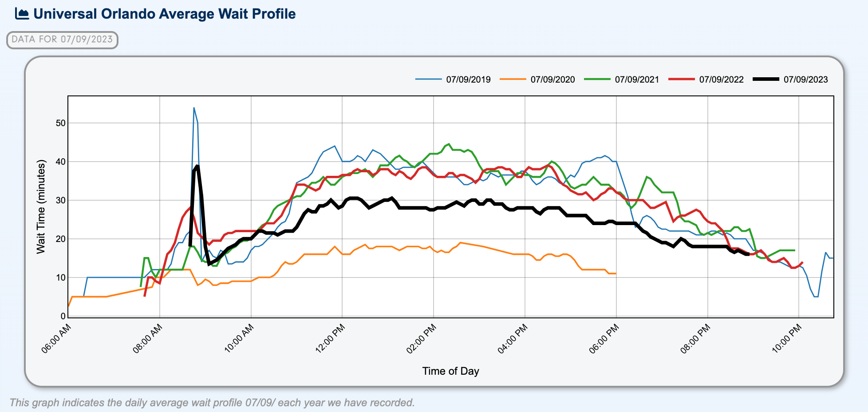Toggle the 07/09/2019 legend label
The width and height of the screenshot is (868, 412).
(x=468, y=79)
